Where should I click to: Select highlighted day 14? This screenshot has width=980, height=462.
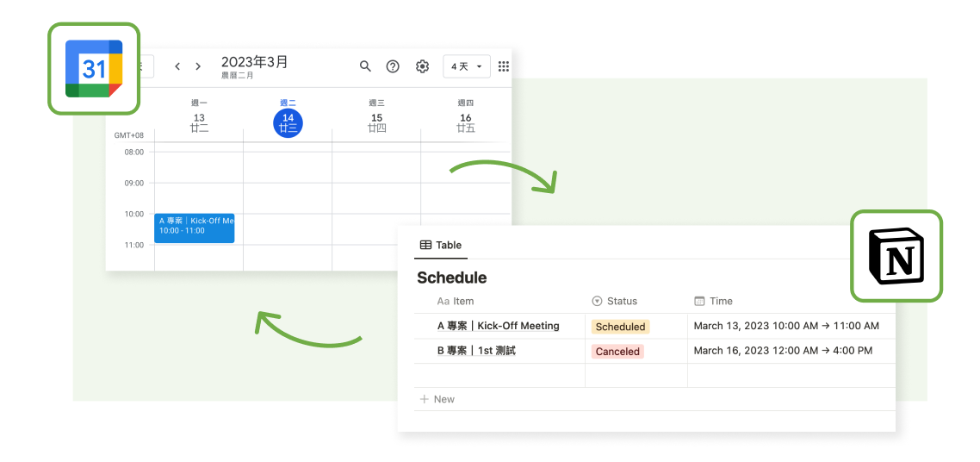(x=288, y=123)
